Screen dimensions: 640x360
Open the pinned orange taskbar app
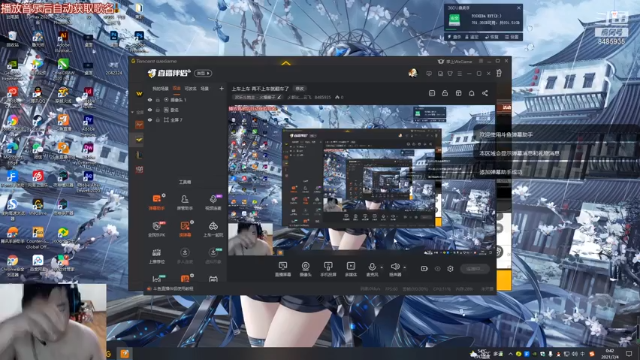[x=124, y=353]
